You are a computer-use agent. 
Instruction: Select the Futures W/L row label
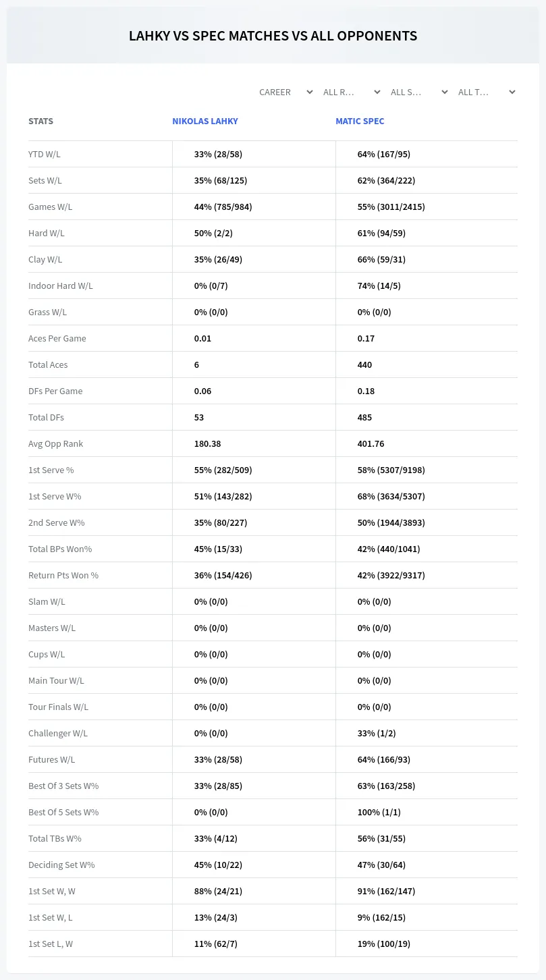[x=52, y=759]
